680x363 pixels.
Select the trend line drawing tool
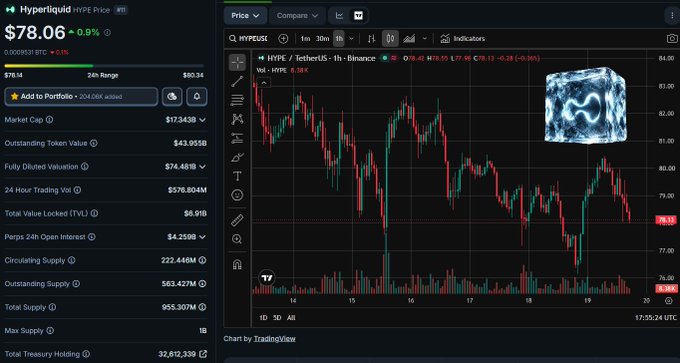(x=237, y=81)
